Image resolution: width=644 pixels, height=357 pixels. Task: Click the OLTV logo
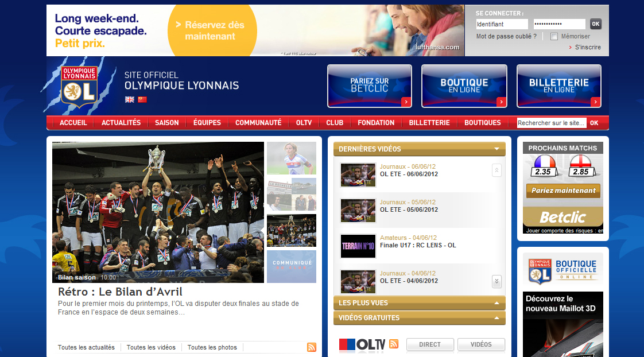coord(362,344)
